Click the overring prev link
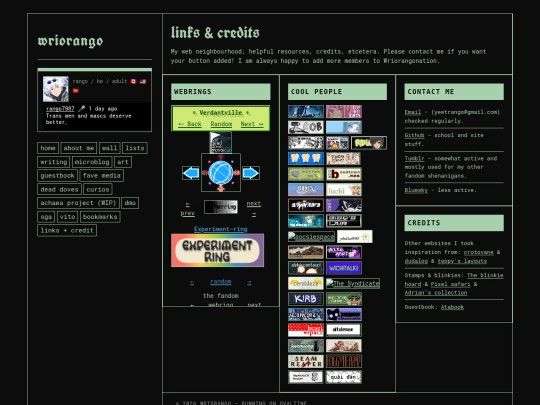 [187, 209]
